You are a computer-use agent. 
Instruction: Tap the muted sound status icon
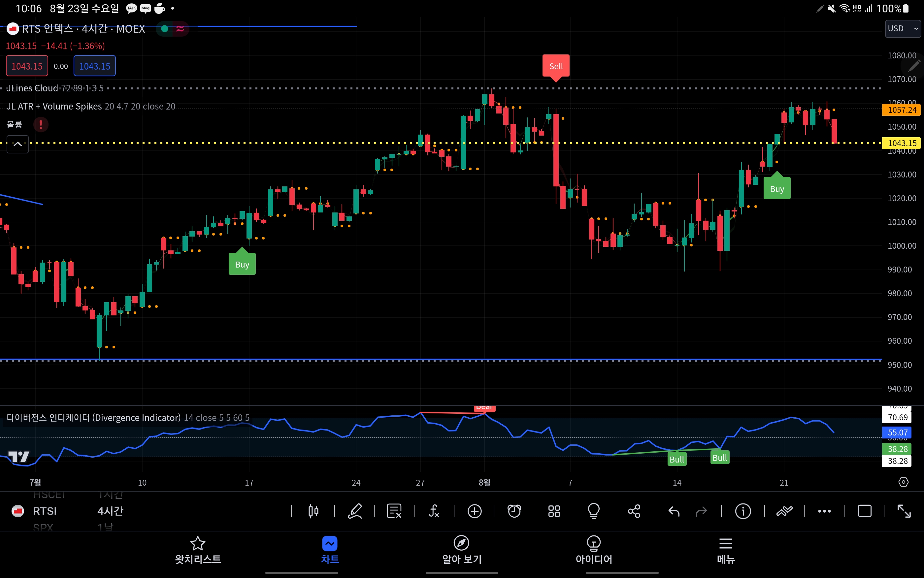[832, 8]
